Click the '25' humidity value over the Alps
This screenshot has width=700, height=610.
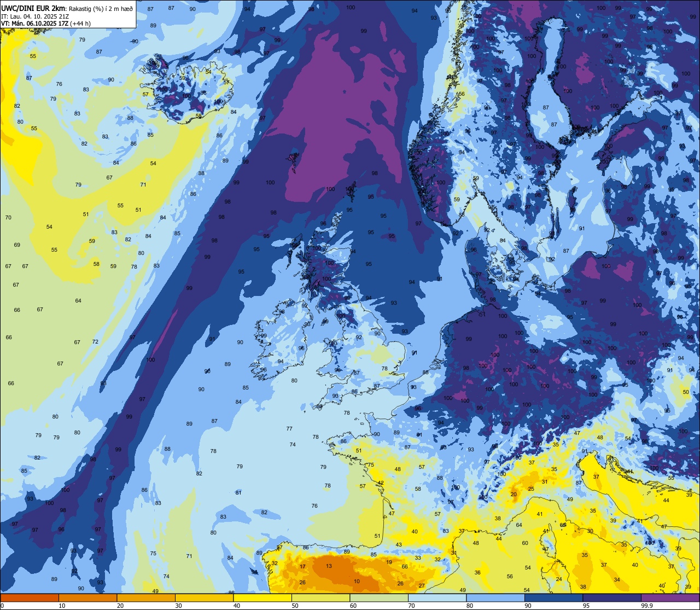(530, 489)
